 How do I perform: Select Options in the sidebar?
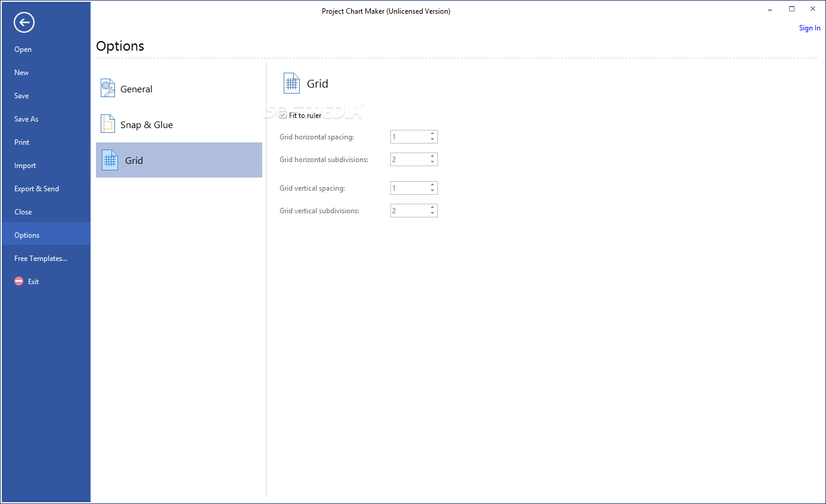pos(46,235)
